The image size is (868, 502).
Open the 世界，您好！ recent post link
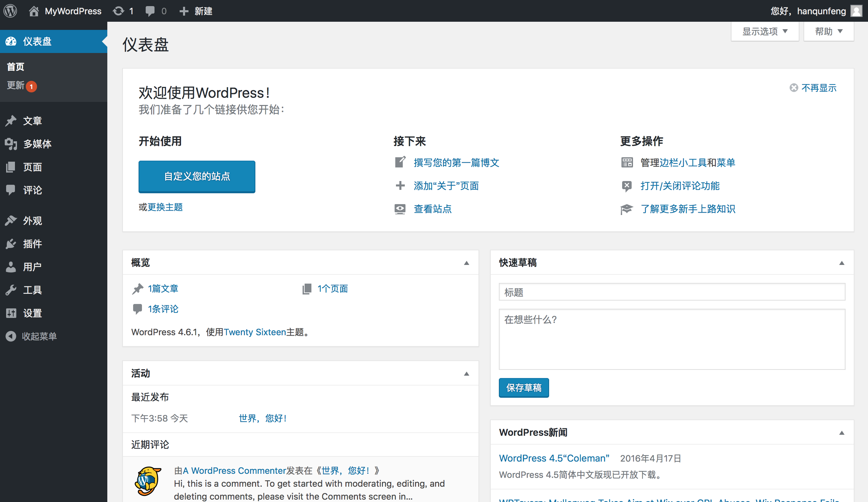263,418
